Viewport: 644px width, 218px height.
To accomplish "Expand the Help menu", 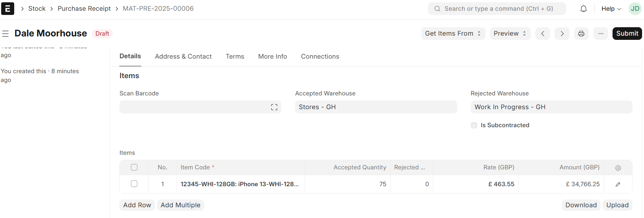I will tap(611, 9).
